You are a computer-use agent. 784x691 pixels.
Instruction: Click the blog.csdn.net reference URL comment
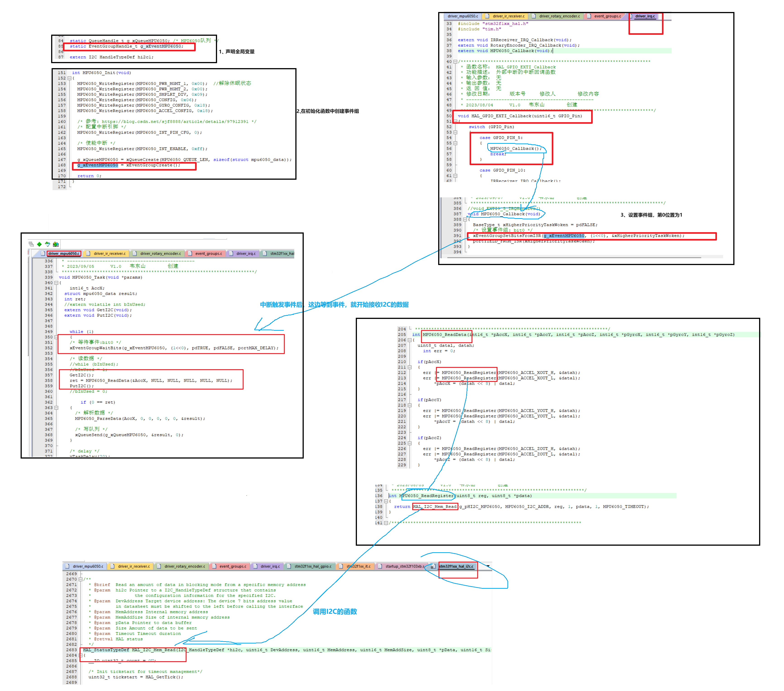(x=167, y=122)
